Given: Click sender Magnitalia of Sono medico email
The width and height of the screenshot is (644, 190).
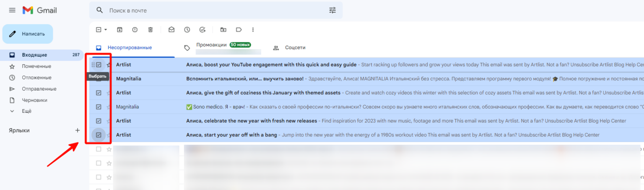Looking at the screenshot, I should (127, 107).
